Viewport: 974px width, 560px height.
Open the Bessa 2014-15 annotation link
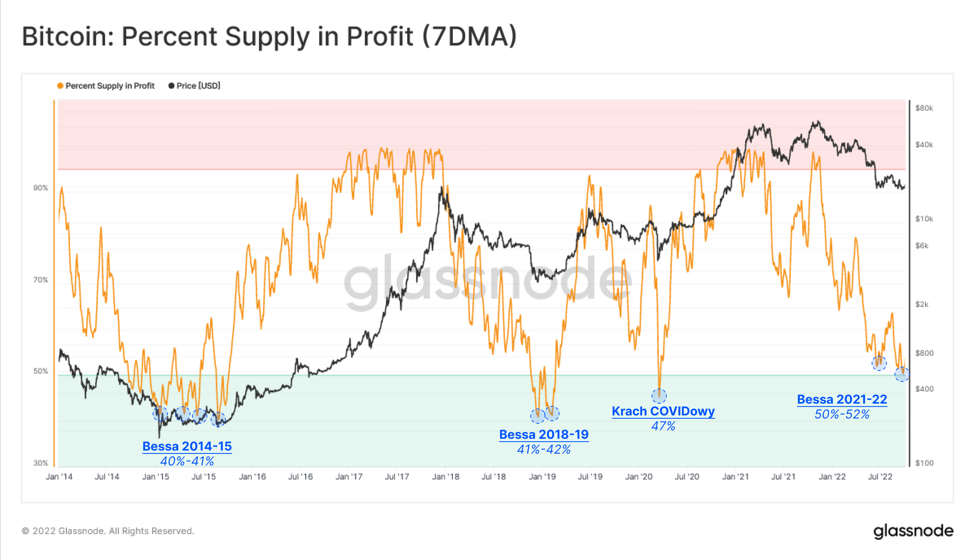pos(187,446)
